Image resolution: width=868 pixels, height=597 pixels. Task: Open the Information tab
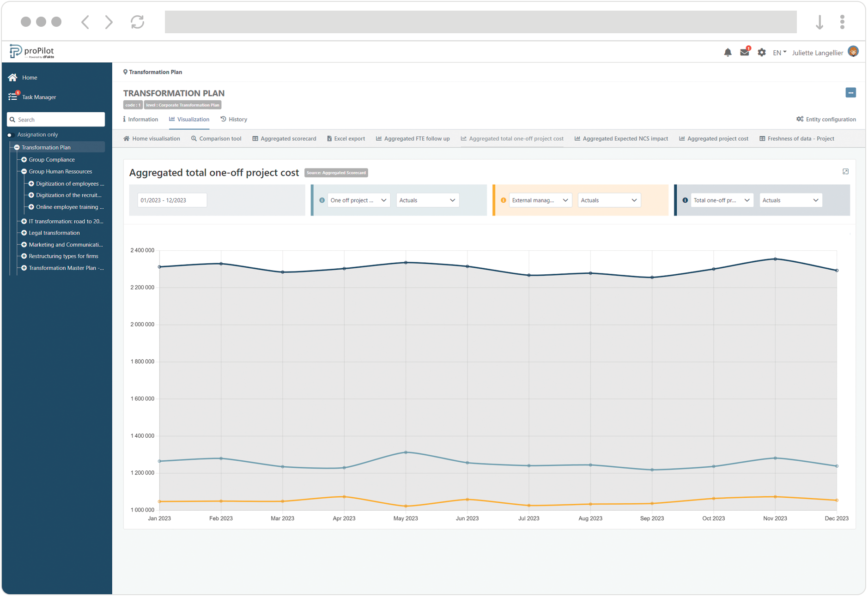(141, 119)
